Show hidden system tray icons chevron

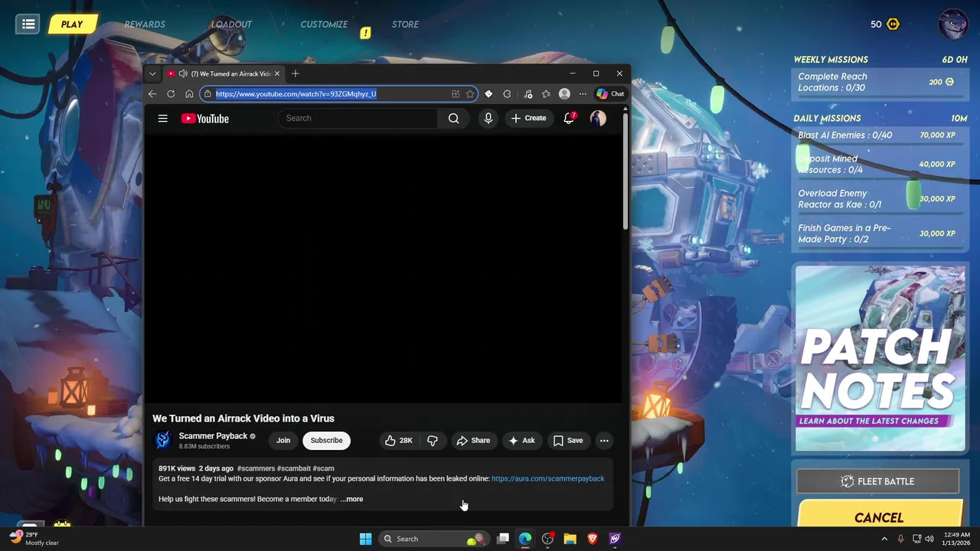coord(884,539)
